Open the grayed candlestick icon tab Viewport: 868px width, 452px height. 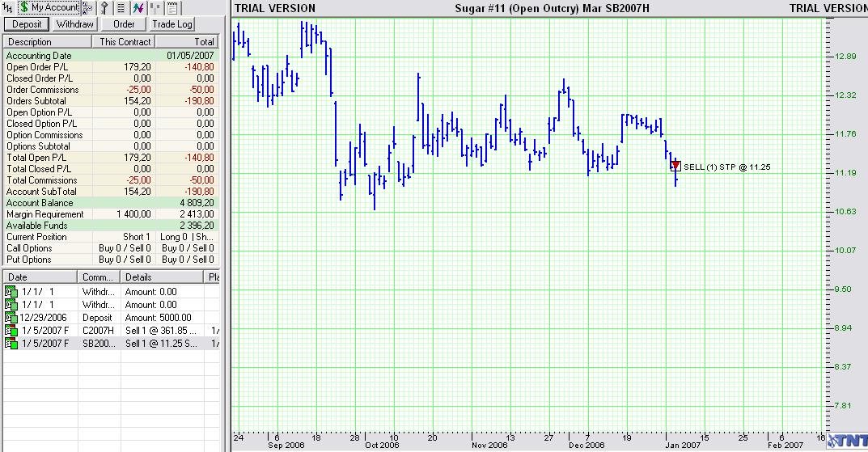tap(155, 8)
